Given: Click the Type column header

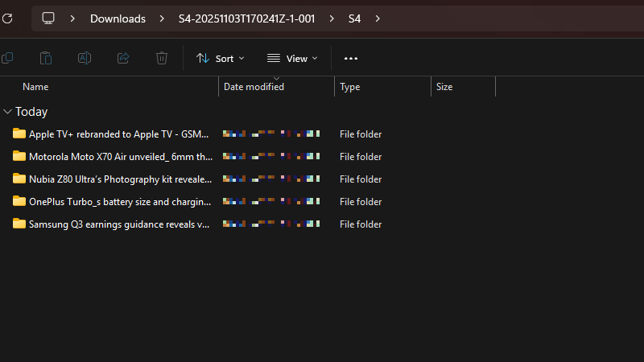Looking at the screenshot, I should click(350, 86).
